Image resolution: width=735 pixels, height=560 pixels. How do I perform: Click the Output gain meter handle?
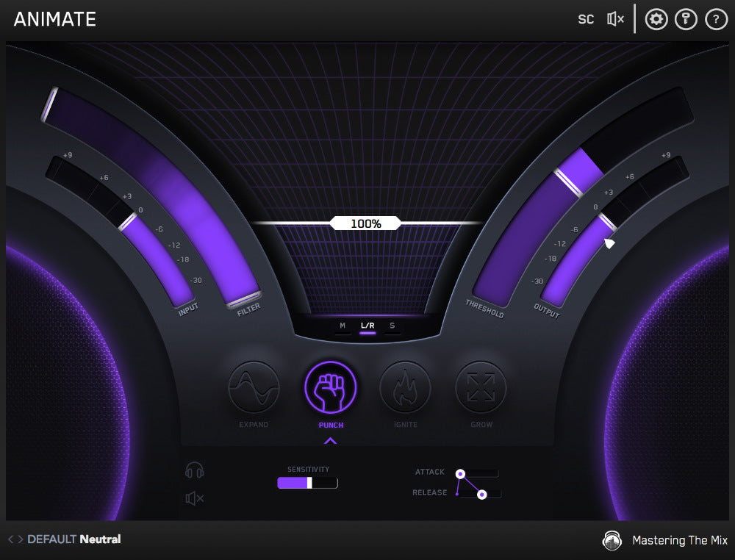(608, 222)
